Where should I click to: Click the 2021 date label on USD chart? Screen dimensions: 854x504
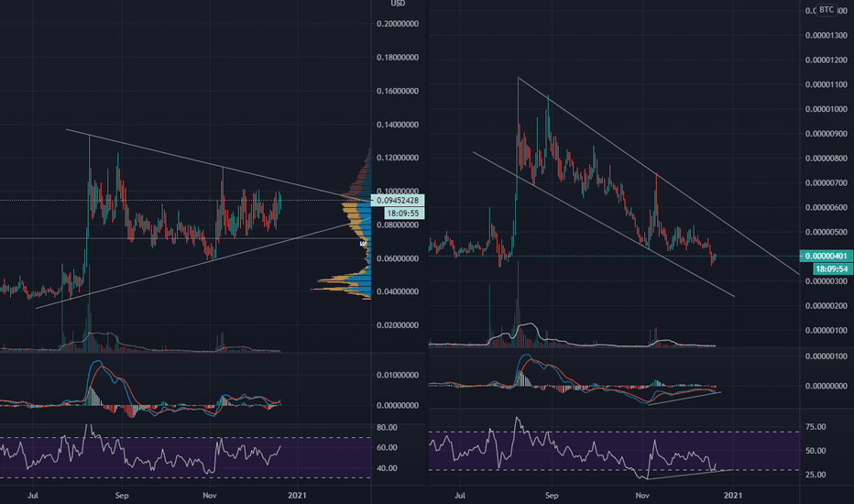pyautogui.click(x=297, y=496)
